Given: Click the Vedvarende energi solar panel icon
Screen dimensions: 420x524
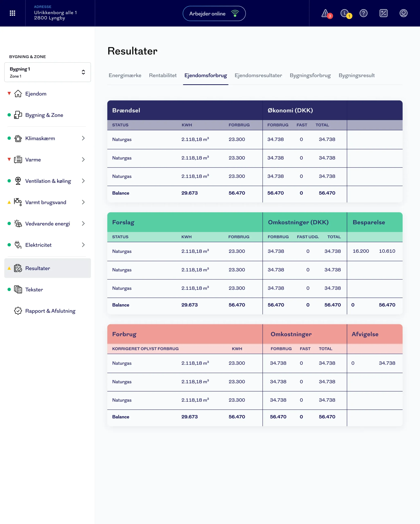Looking at the screenshot, I should (x=18, y=224).
